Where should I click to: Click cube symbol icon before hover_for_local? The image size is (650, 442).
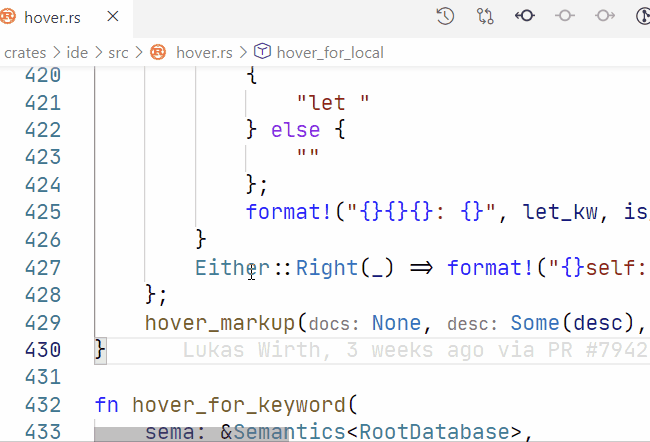(x=262, y=52)
